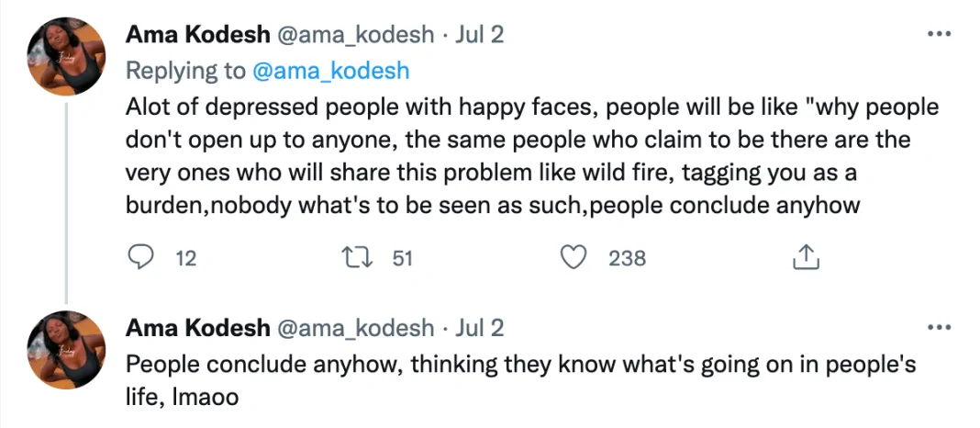Click the mentioned @ama_kodesh in 'Replying to'
The width and height of the screenshot is (980, 428).
pyautogui.click(x=330, y=71)
